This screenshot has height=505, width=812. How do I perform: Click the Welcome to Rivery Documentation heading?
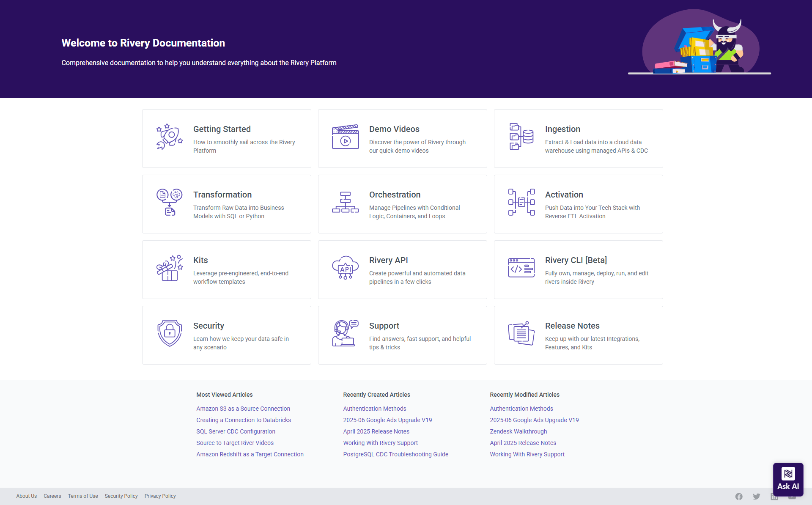[x=143, y=43]
